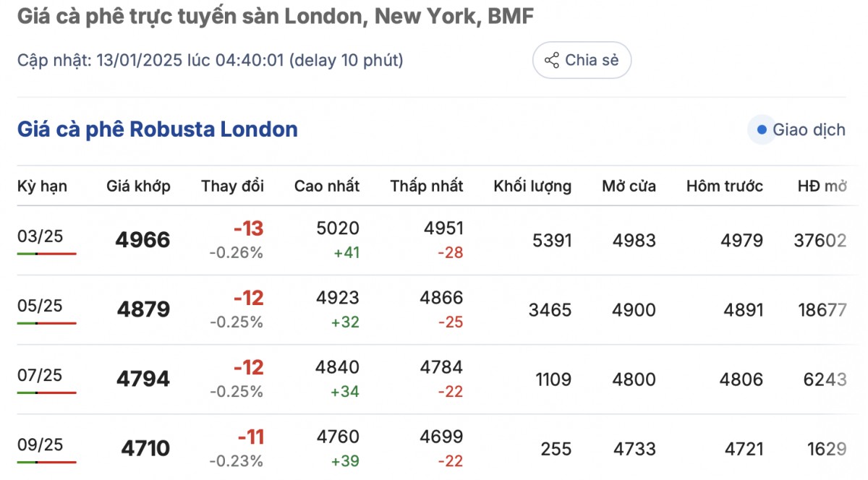This screenshot has width=868, height=480.
Task: Select the Khối lượng column header
Action: [532, 186]
